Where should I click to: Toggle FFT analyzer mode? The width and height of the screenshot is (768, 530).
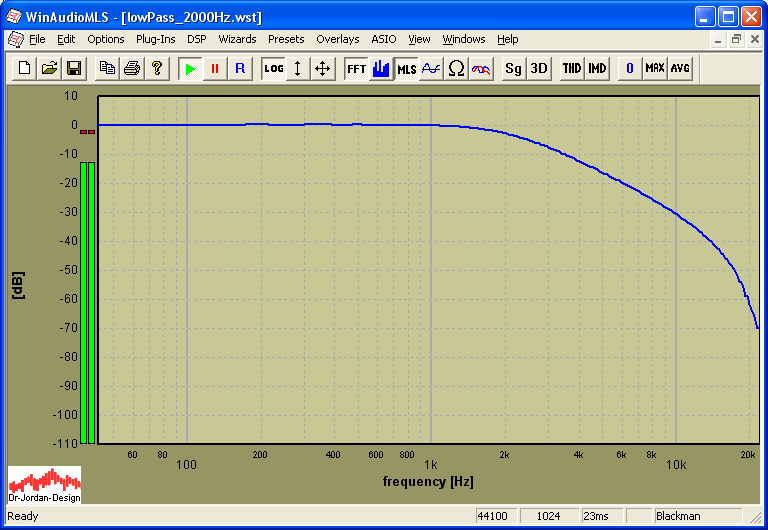click(356, 68)
